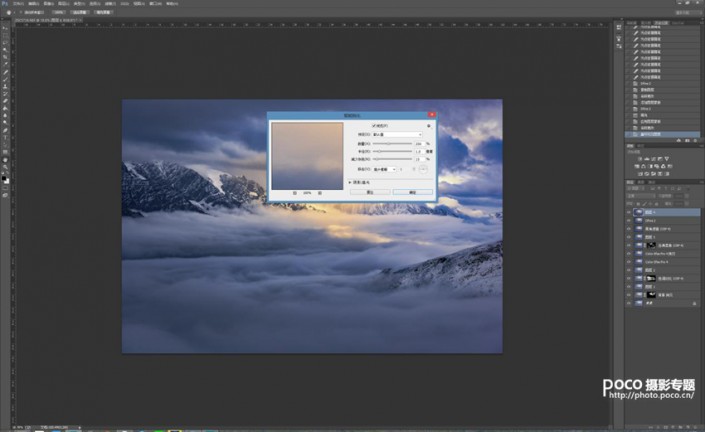Click the zoom-in icon under the dialog preview
Screen dimensions: 705x432
tap(319, 194)
